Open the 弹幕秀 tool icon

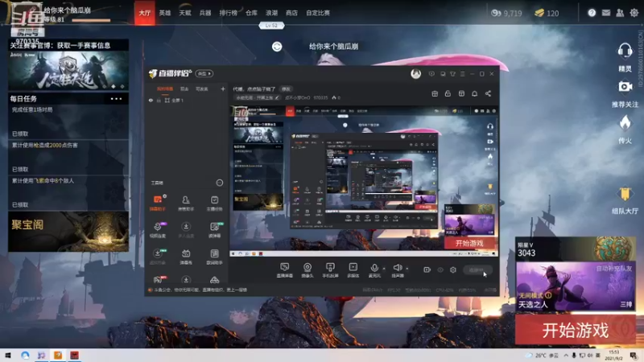(186, 257)
